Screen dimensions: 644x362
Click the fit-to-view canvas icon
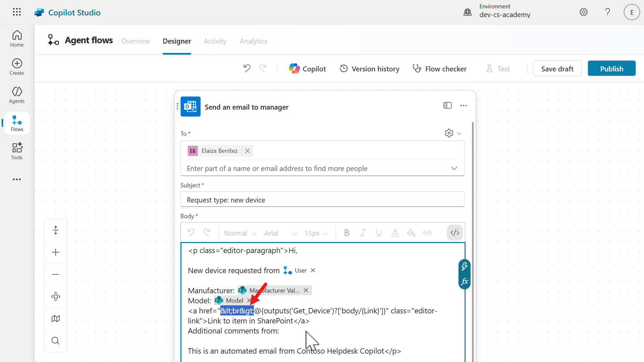[x=56, y=296]
